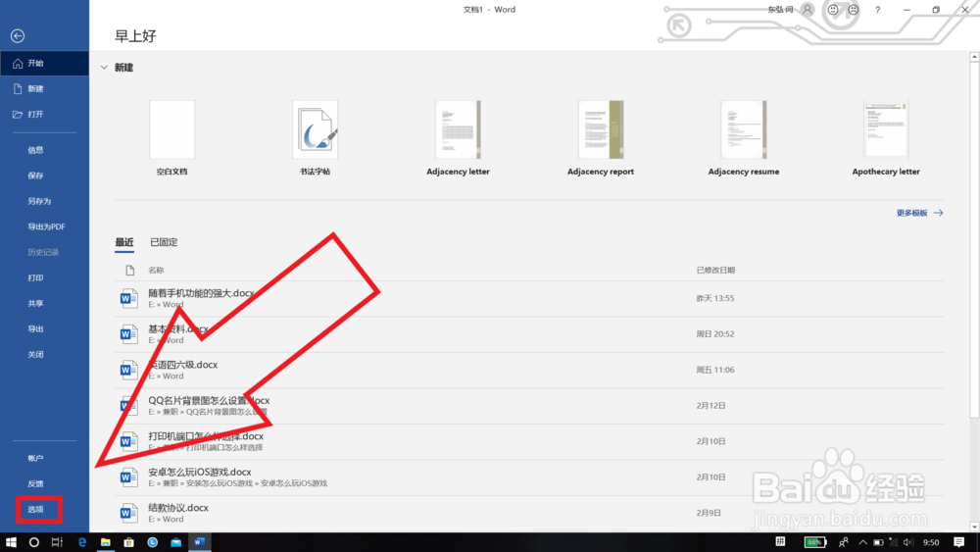Click the 9:50 taskbar clock
980x552 pixels.
(931, 542)
